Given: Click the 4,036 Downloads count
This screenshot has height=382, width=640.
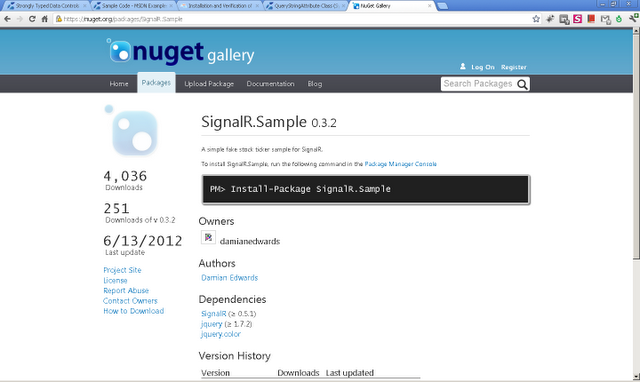Looking at the screenshot, I should coord(125,176).
